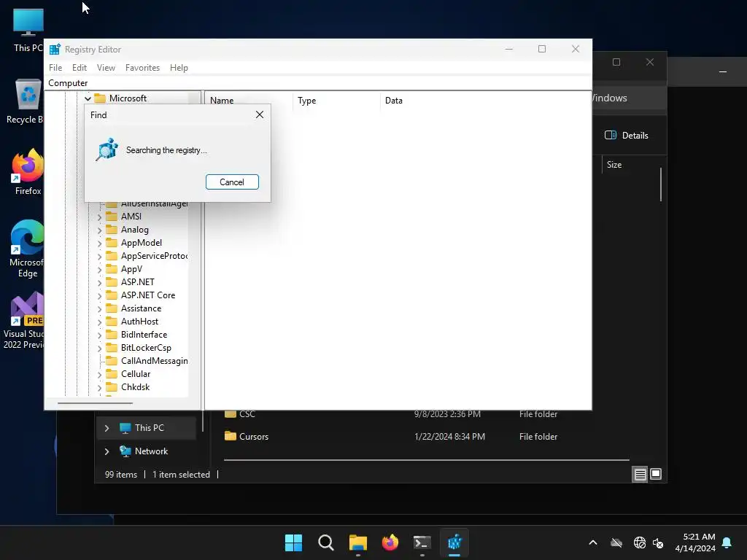
Task: Select the CallAndMessaging key
Action: [x=155, y=360]
